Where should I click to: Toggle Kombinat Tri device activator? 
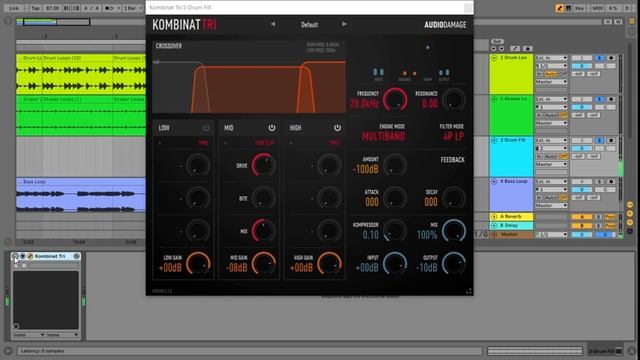(x=15, y=256)
